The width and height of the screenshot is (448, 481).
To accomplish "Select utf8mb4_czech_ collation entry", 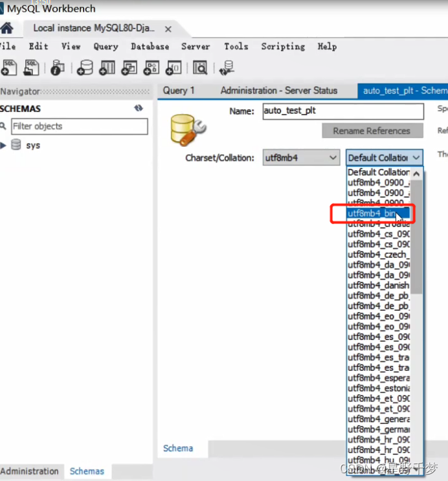I will [x=378, y=254].
